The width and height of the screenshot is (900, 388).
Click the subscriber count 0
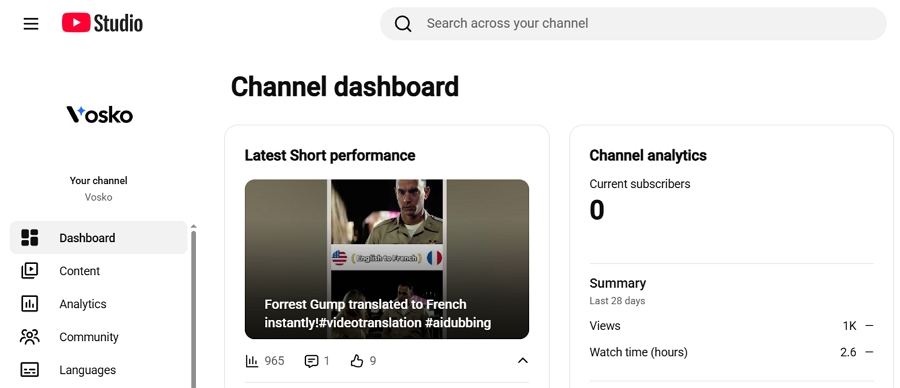point(597,210)
